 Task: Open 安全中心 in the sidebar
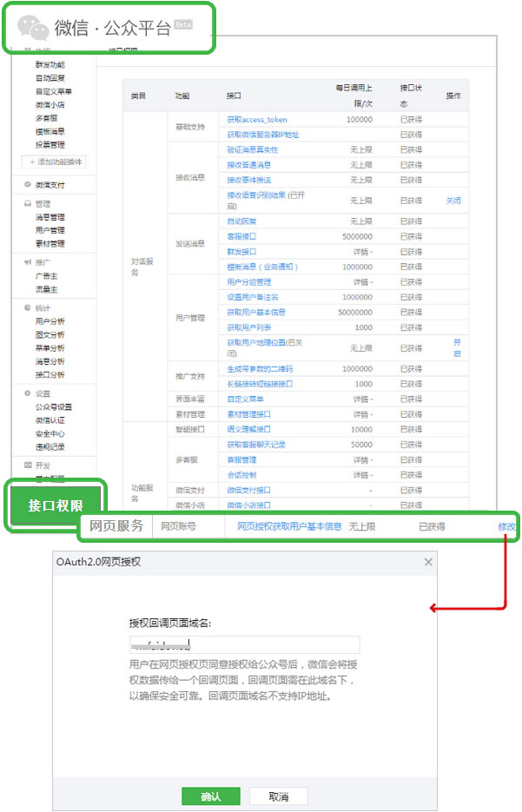tap(50, 434)
